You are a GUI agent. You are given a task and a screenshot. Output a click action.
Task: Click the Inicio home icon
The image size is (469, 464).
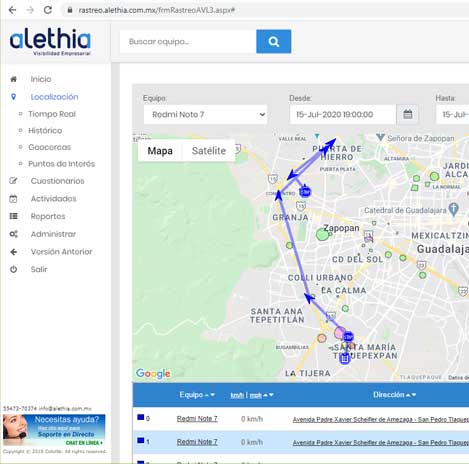[x=13, y=79]
